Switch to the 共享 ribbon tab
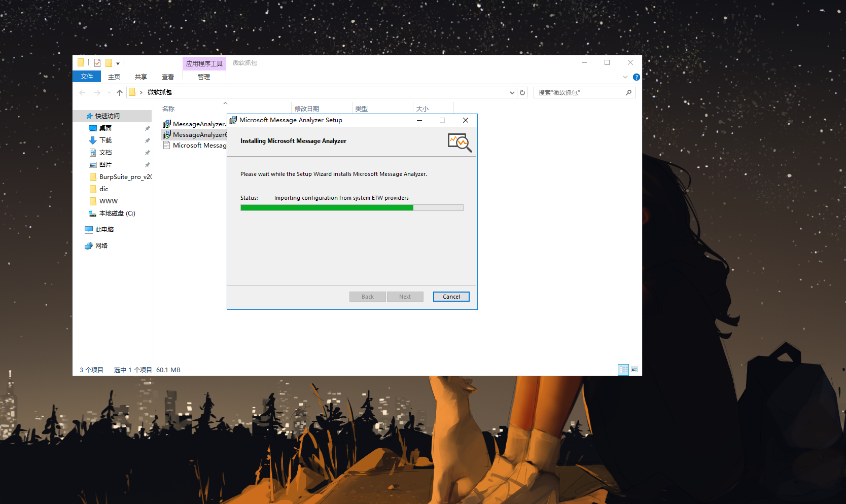This screenshot has width=846, height=504. [x=141, y=77]
